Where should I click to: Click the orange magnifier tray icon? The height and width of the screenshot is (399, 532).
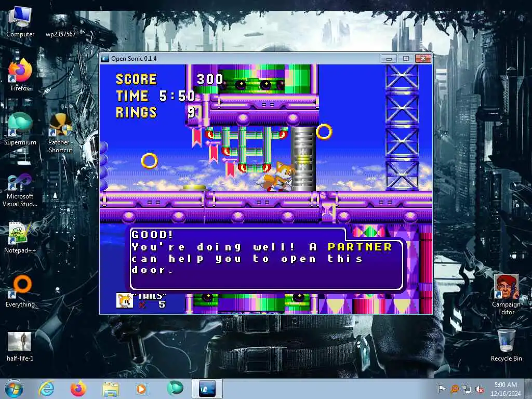tap(454, 389)
